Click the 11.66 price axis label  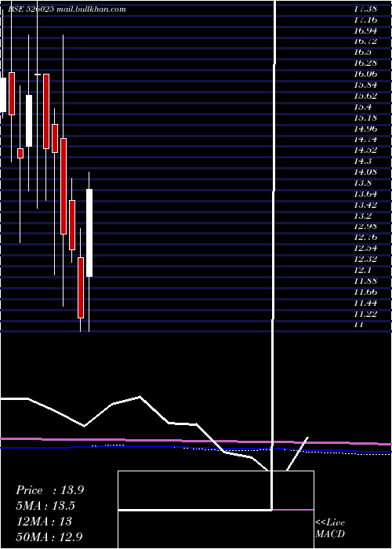[x=365, y=292]
